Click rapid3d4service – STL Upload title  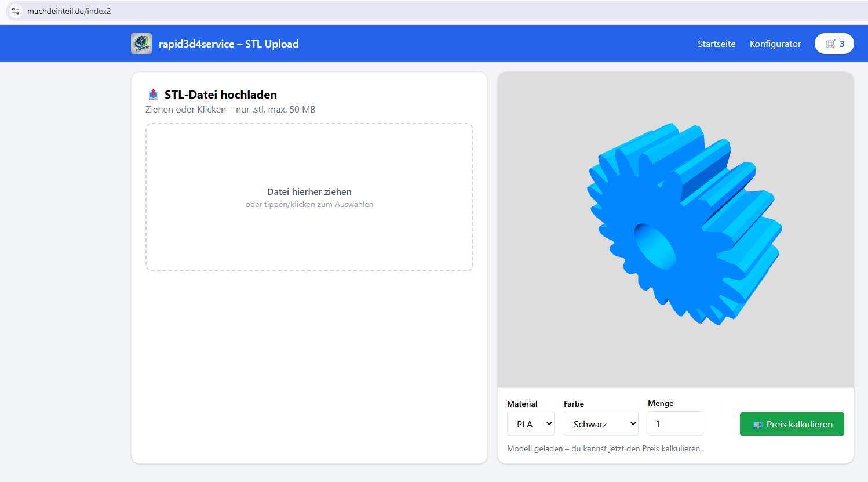click(x=229, y=44)
